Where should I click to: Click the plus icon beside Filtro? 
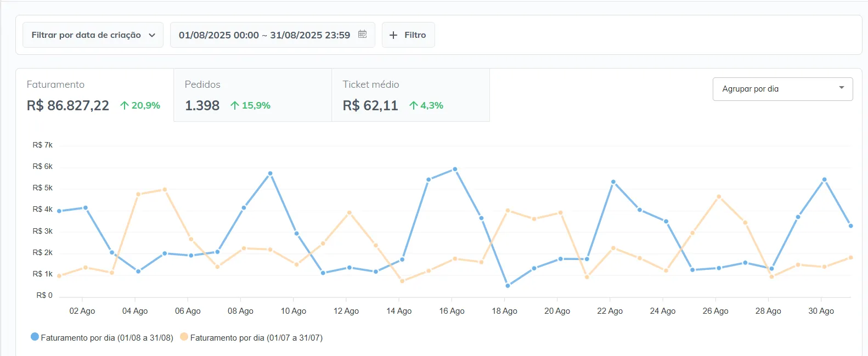click(x=393, y=35)
